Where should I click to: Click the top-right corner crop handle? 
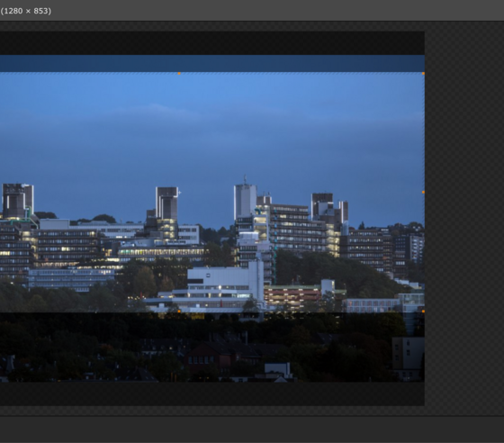pyautogui.click(x=423, y=74)
